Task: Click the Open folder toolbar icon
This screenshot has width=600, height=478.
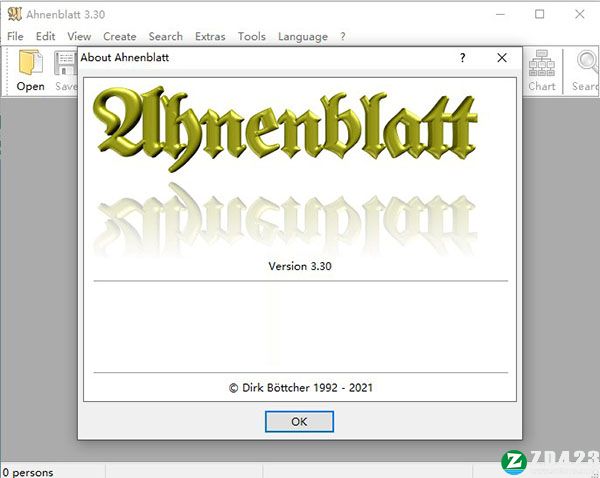Action: 31,63
